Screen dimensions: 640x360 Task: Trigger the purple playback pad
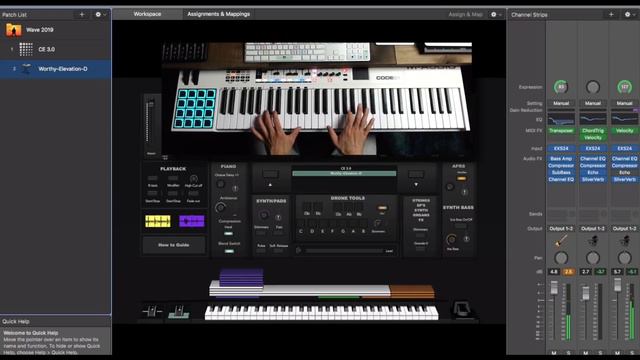pos(191,221)
